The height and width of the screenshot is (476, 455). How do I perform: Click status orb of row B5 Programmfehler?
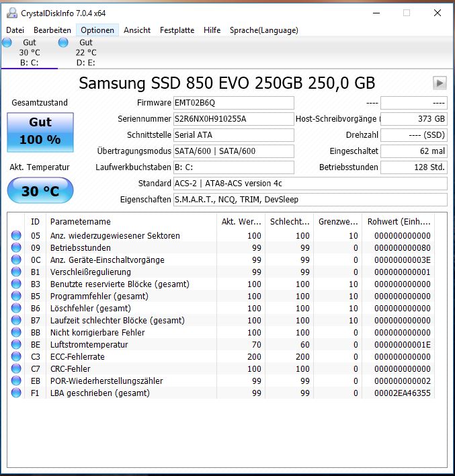coord(16,296)
